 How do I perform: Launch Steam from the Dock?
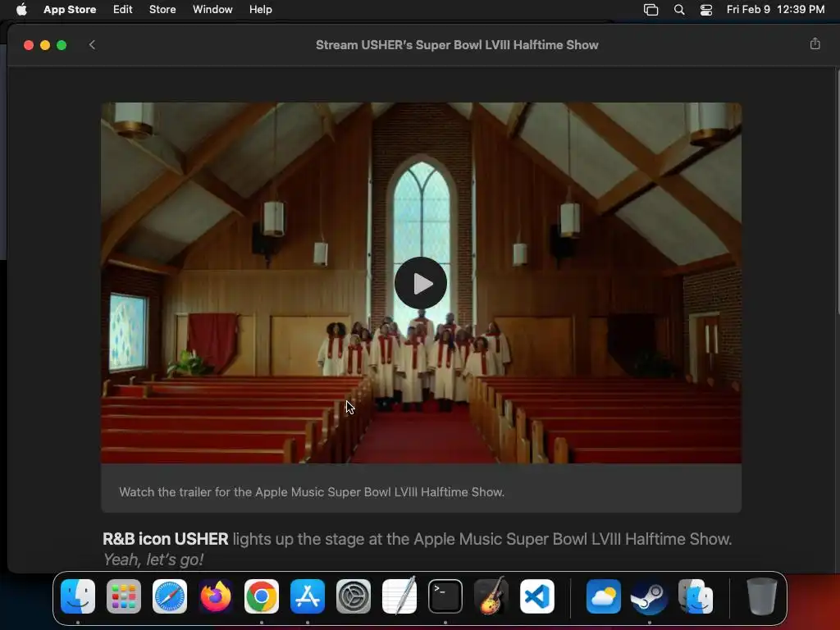click(650, 596)
